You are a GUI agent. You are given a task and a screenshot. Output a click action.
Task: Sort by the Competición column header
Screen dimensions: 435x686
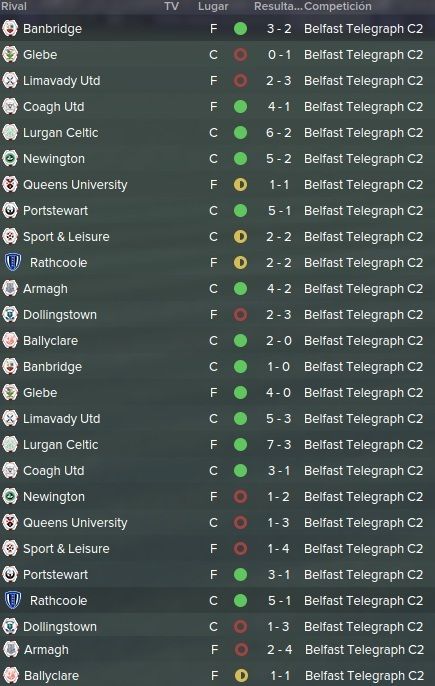338,6
